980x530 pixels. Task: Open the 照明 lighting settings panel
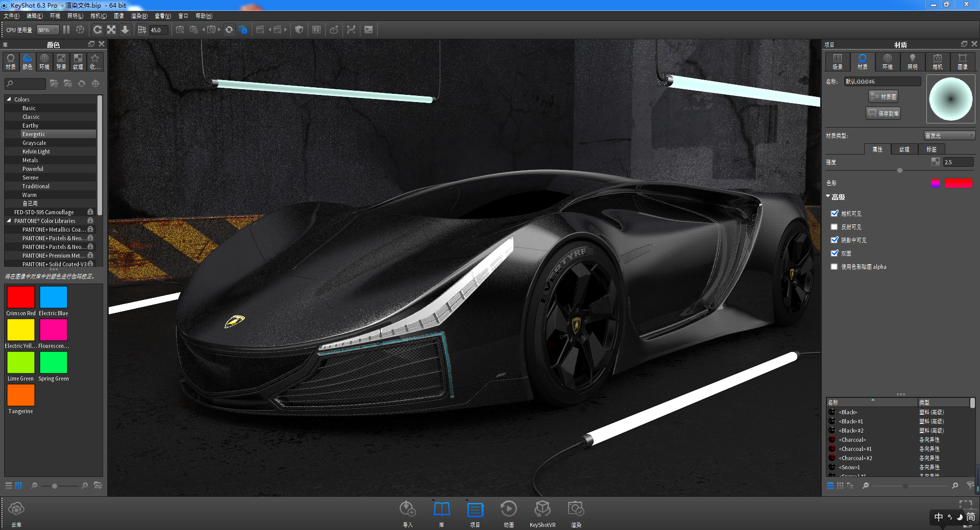click(x=913, y=62)
